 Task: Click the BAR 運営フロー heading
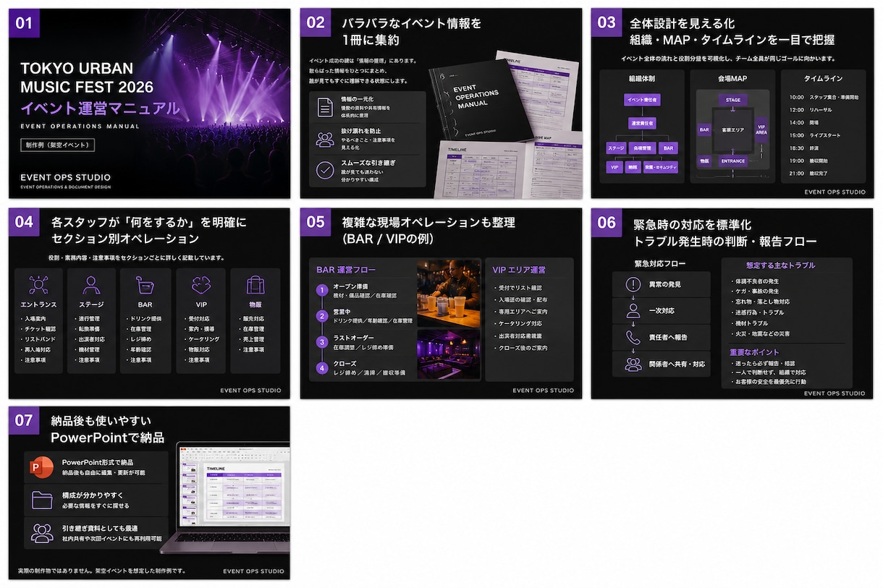click(346, 270)
